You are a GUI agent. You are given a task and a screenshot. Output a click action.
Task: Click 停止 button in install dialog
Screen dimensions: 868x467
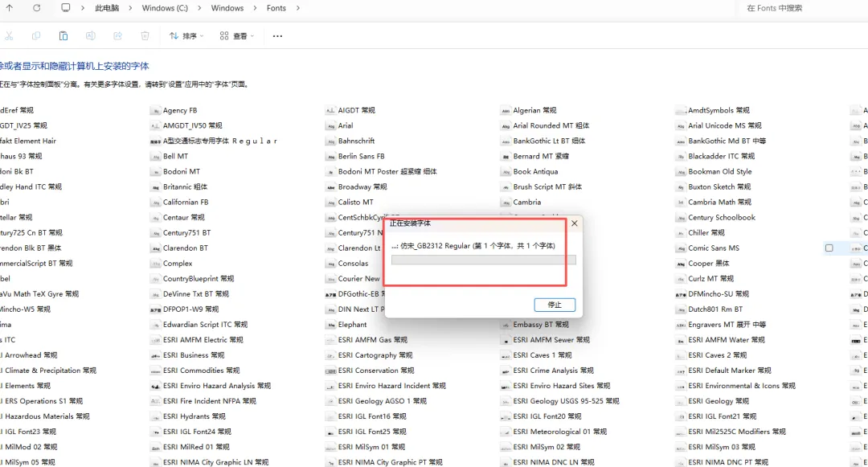coord(555,305)
